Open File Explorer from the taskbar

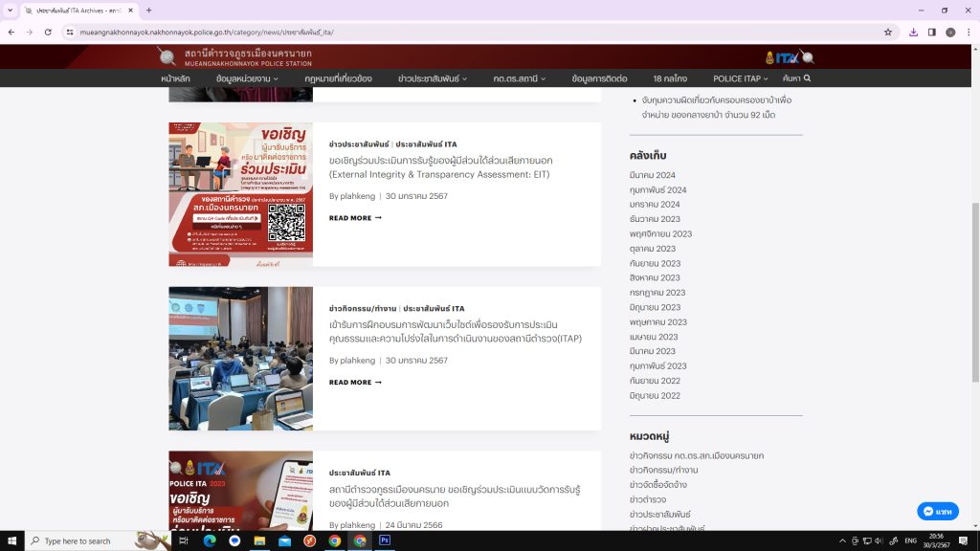click(259, 540)
